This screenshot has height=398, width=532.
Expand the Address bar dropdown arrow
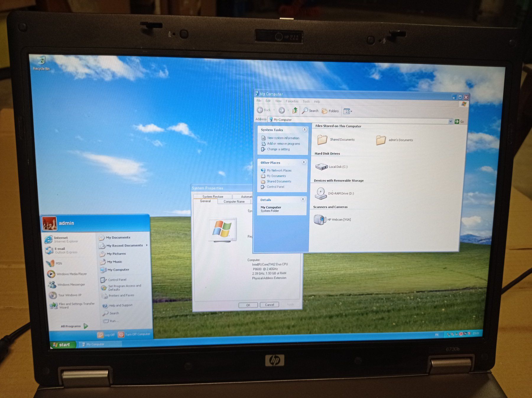pos(450,121)
